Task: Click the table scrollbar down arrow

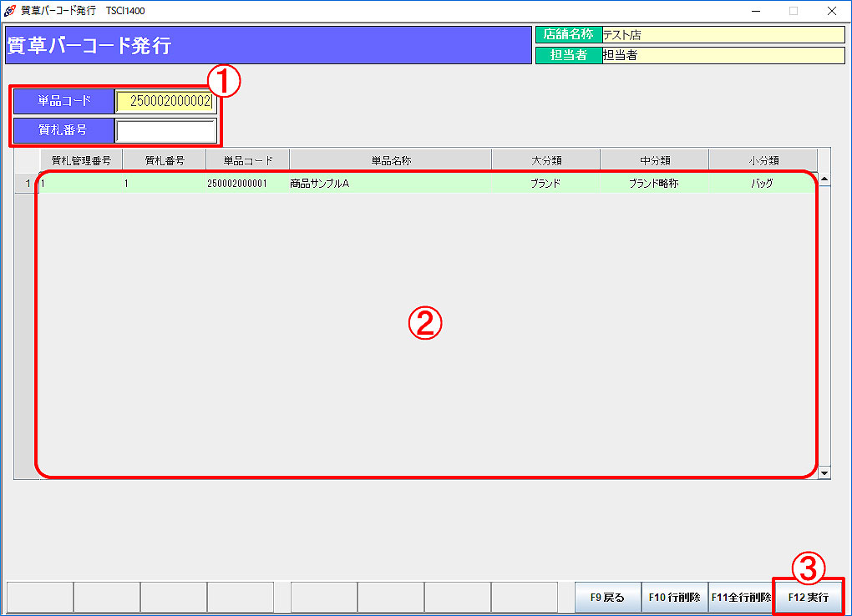Action: click(824, 472)
